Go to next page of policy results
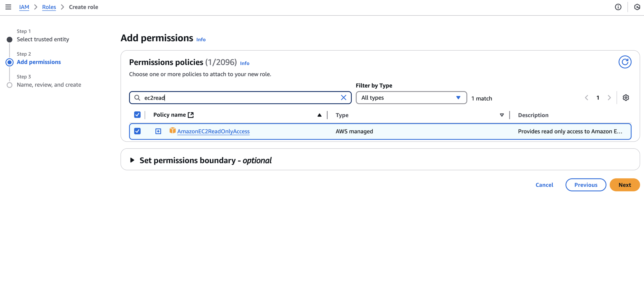Screen dimensions: 644x298 [609, 98]
